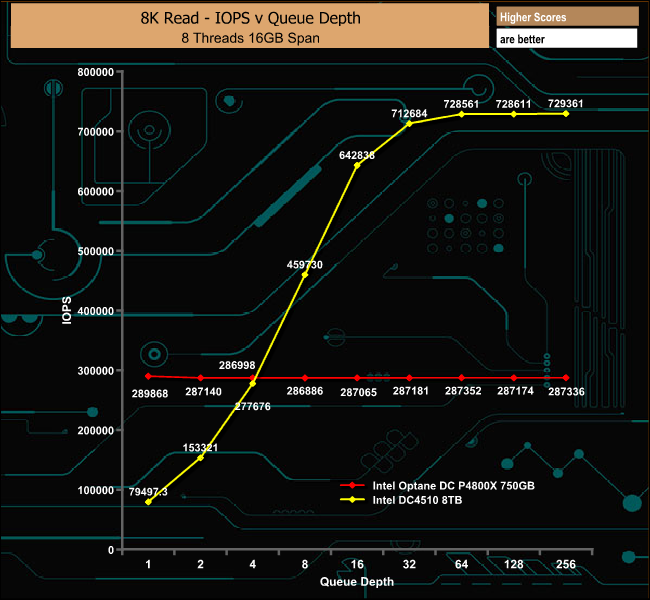Click the data label 153321
Viewport: 650px width, 600px height.
[x=200, y=447]
